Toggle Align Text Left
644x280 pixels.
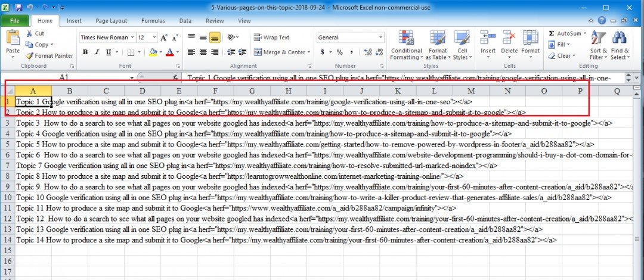191,52
